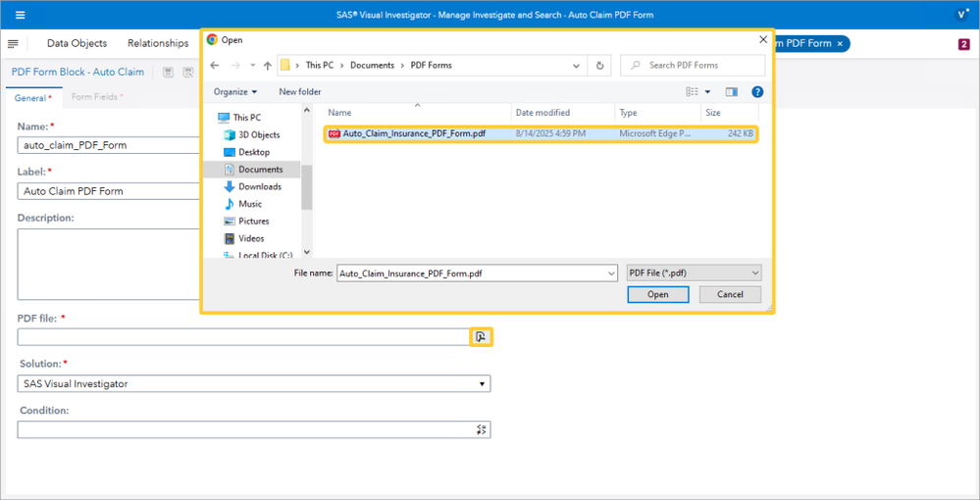Click PDF Forms in the breadcrumb path
This screenshot has height=500, width=980.
(x=431, y=65)
